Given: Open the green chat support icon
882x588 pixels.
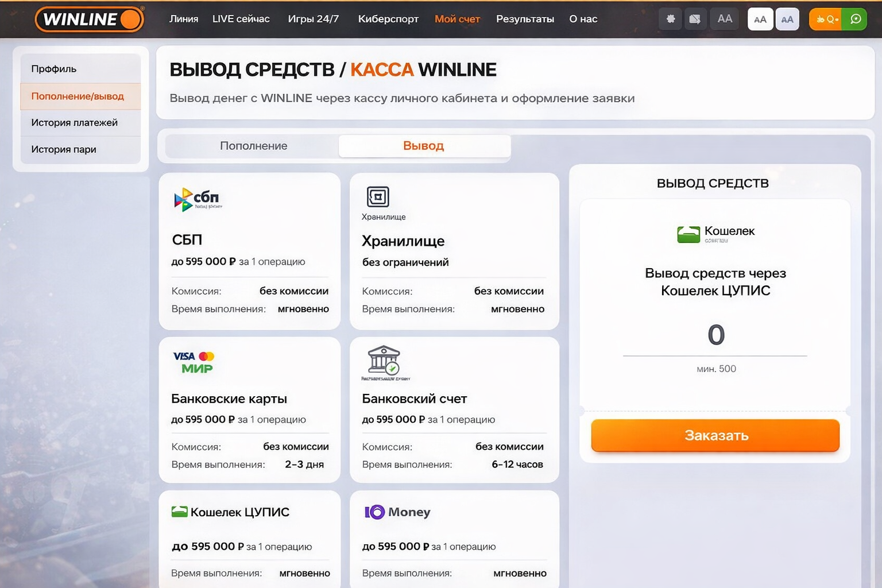Looking at the screenshot, I should click(856, 19).
